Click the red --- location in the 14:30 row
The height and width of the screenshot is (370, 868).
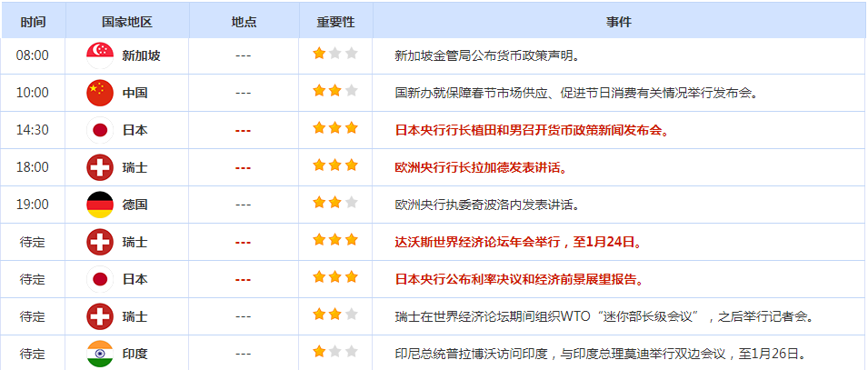pyautogui.click(x=244, y=131)
